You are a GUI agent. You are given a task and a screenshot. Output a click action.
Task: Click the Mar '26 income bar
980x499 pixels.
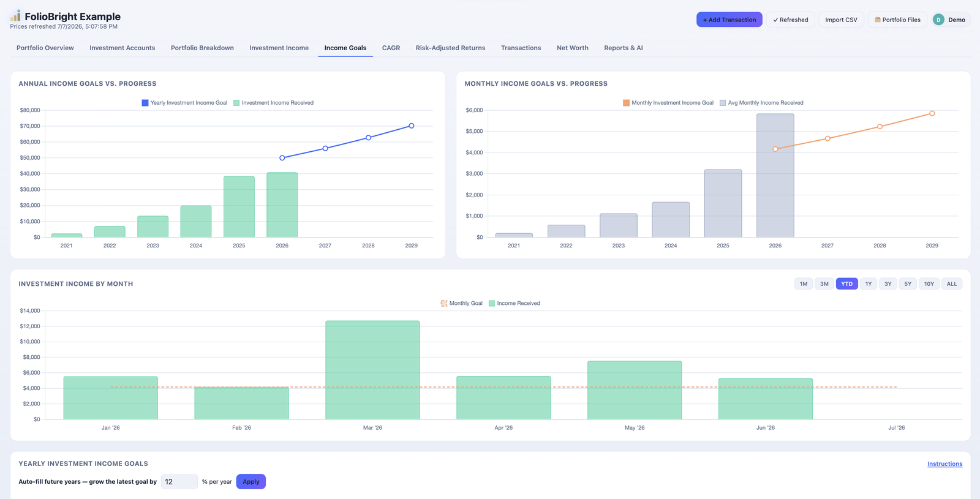tap(372, 370)
